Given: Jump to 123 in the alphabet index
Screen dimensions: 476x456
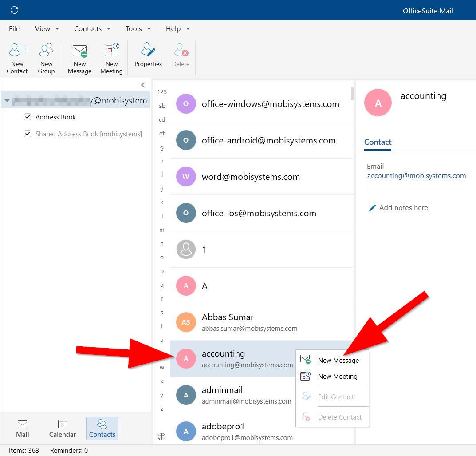Looking at the screenshot, I should click(x=162, y=92).
